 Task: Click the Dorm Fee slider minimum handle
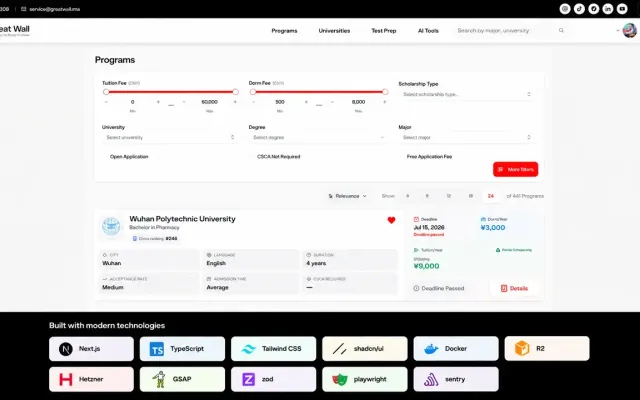click(x=253, y=92)
